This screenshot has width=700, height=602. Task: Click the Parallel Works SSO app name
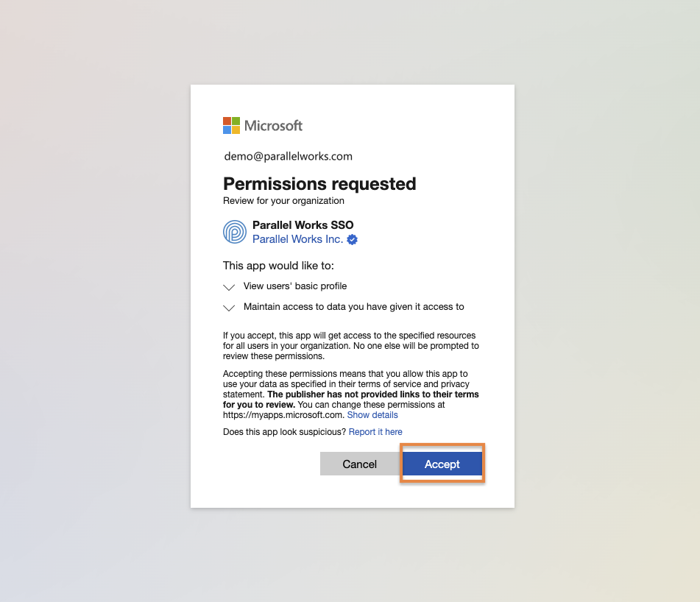tap(303, 225)
